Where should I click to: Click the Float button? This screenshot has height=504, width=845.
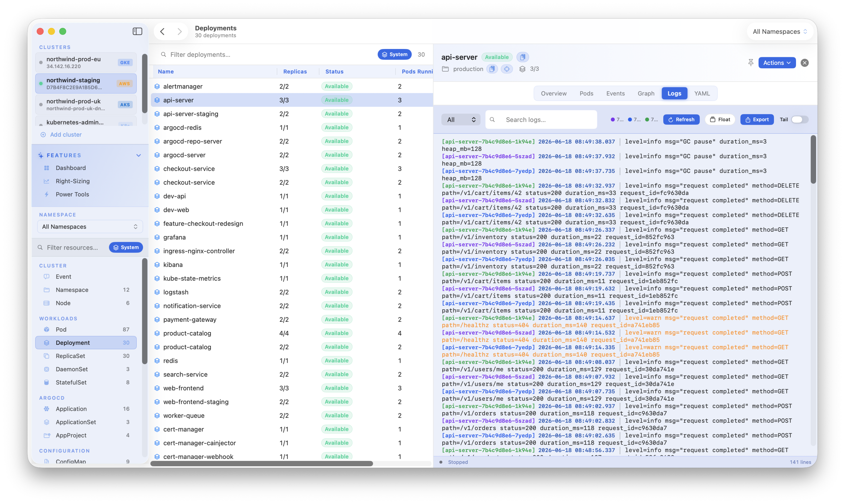tap(720, 119)
